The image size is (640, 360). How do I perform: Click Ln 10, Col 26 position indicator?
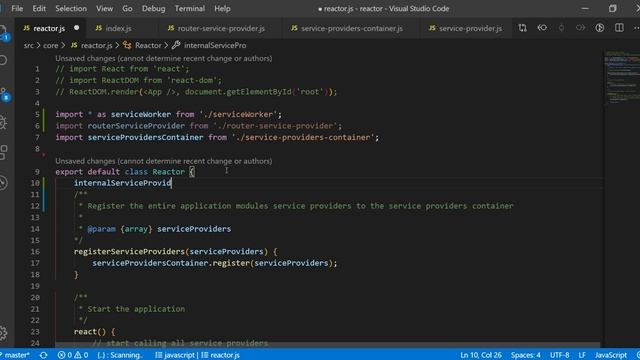tap(481, 355)
